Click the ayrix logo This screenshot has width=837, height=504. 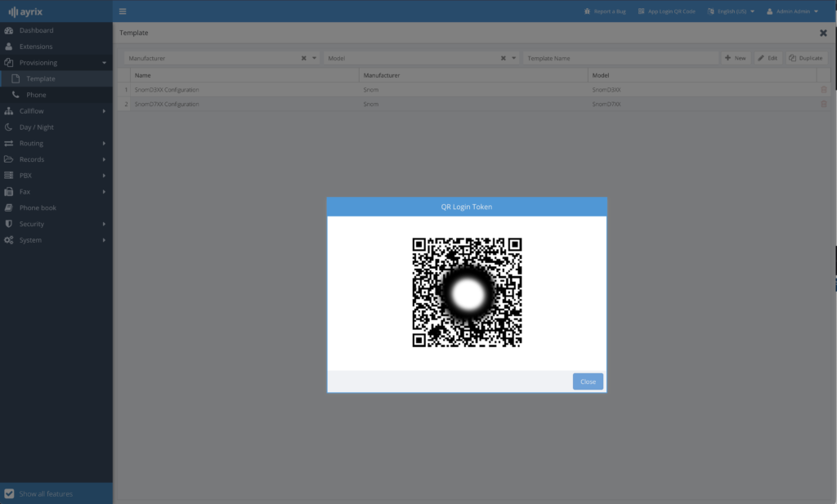[x=25, y=11]
